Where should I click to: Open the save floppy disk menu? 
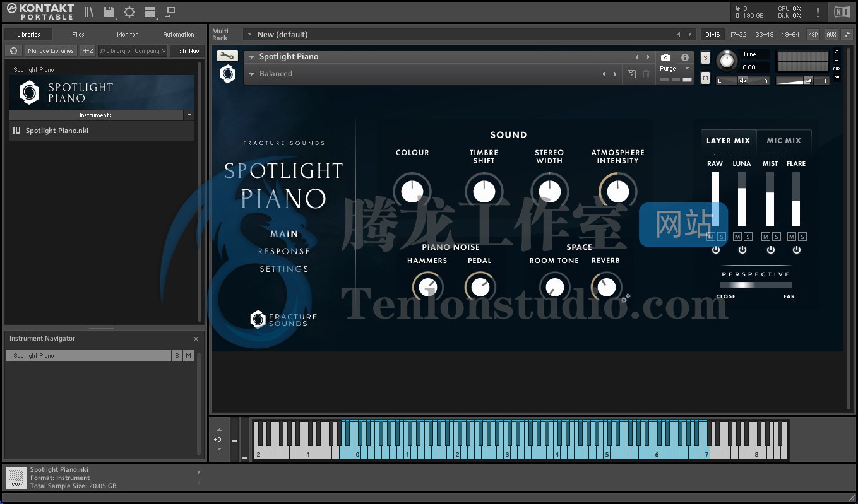tap(109, 12)
